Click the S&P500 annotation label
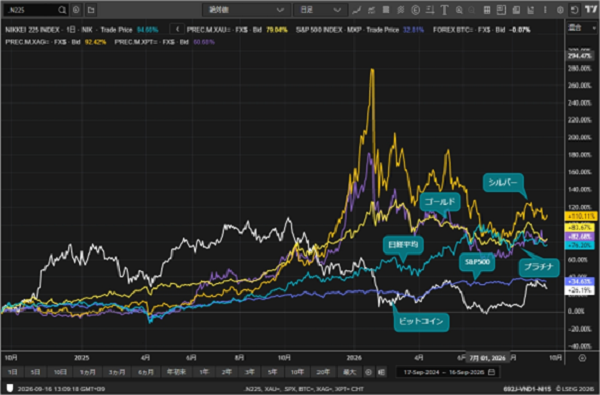This screenshot has width=600, height=395. coord(477,262)
